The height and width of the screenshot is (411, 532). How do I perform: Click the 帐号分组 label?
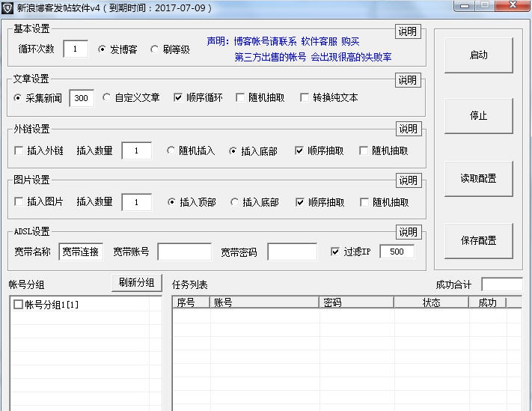coord(26,284)
